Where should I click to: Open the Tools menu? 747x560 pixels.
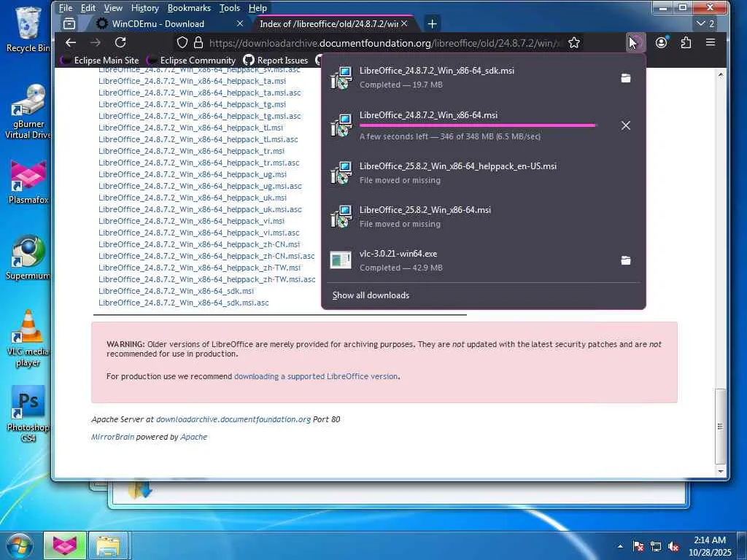click(229, 8)
